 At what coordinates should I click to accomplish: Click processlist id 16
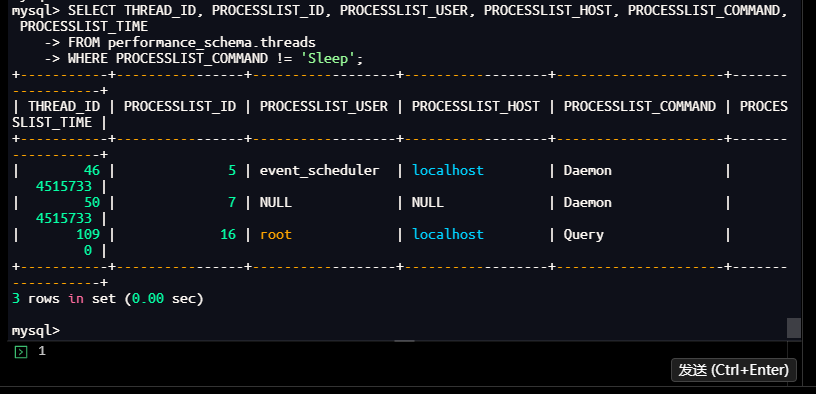coord(228,235)
